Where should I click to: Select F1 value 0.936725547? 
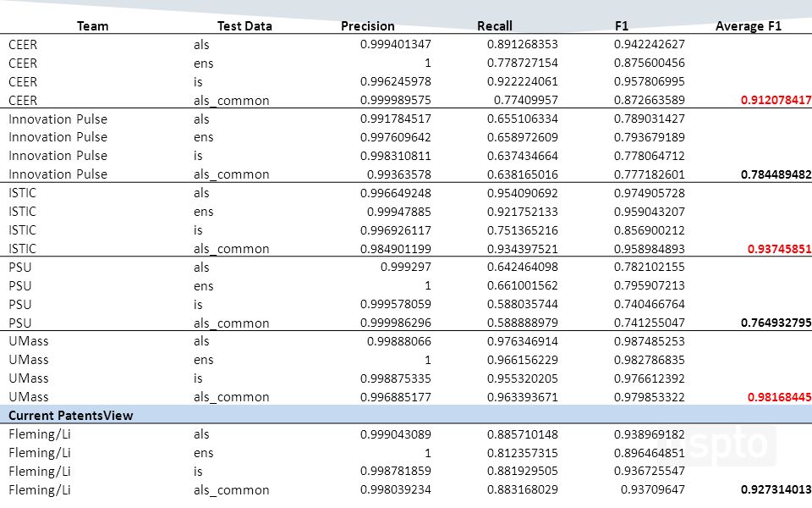[x=650, y=472]
